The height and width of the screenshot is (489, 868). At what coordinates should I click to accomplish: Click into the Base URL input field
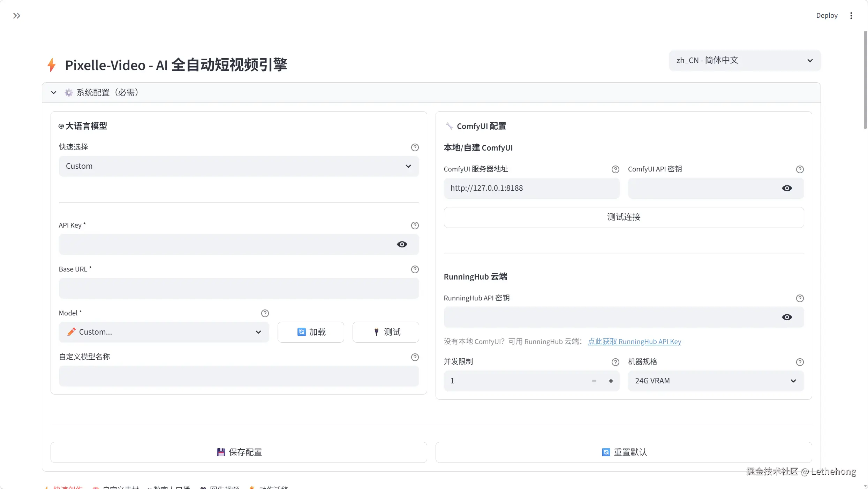[x=239, y=288]
